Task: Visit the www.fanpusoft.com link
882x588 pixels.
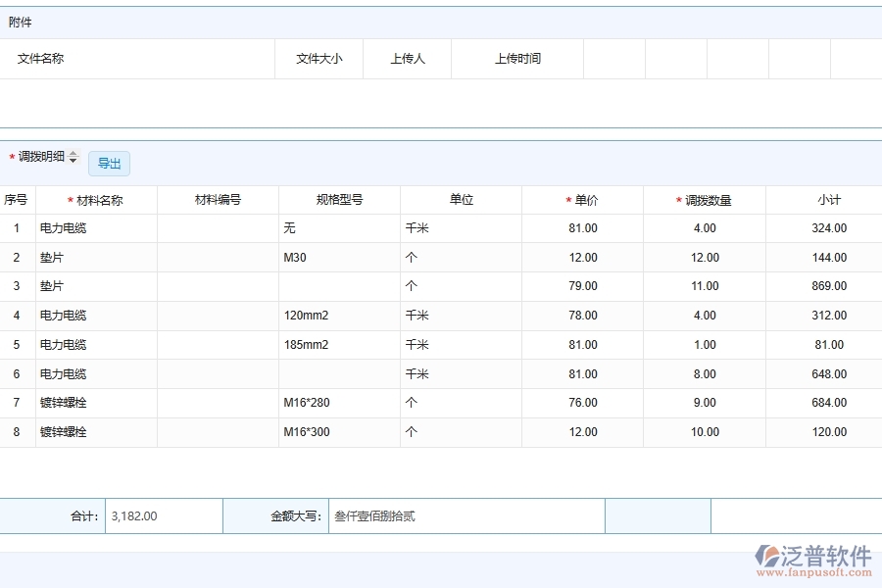Action: pyautogui.click(x=814, y=570)
